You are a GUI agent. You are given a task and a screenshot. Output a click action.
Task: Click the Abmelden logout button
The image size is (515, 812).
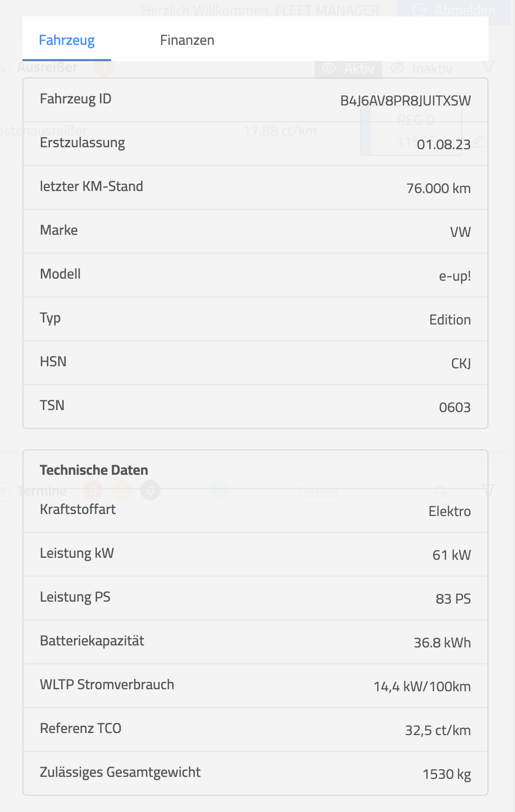coord(454,10)
